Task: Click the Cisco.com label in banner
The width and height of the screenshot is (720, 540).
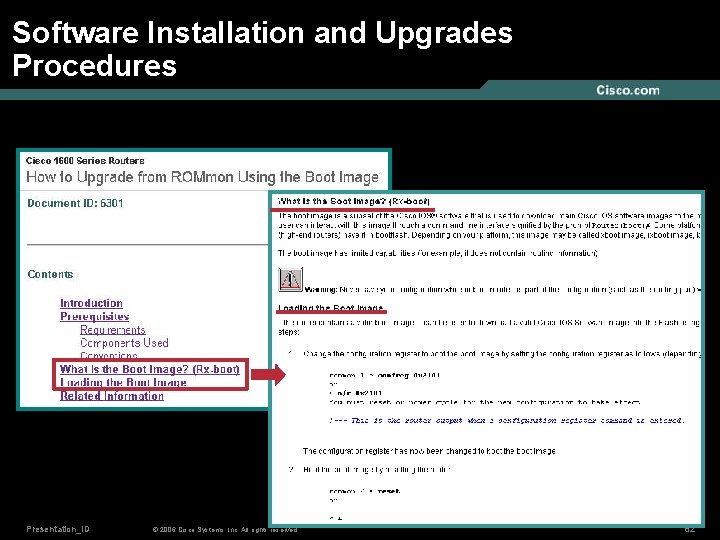Action: 628,90
